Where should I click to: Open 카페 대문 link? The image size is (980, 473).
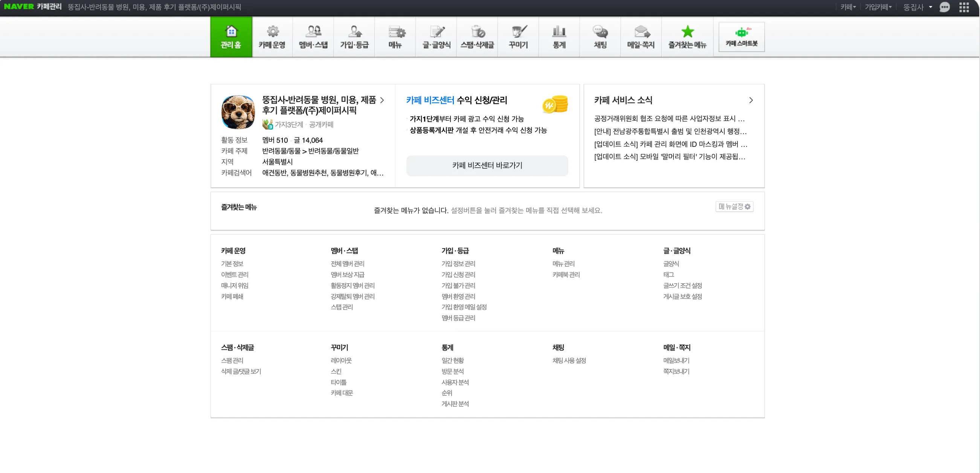tap(342, 393)
